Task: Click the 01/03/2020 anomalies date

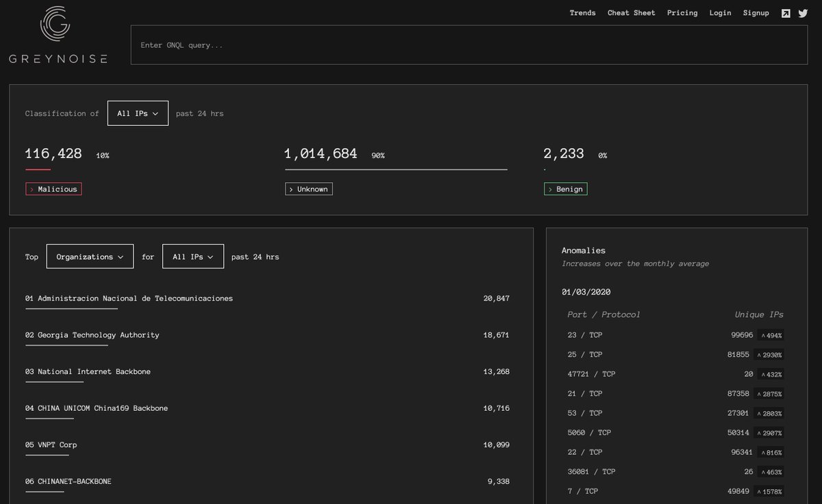Action: click(x=586, y=292)
